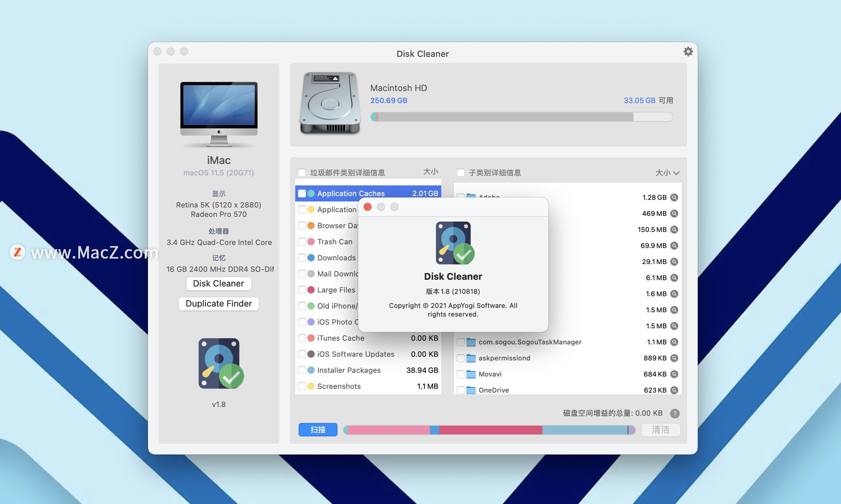This screenshot has height=504, width=841.
Task: Click the Macintosh HD drive icon
Action: 330,103
